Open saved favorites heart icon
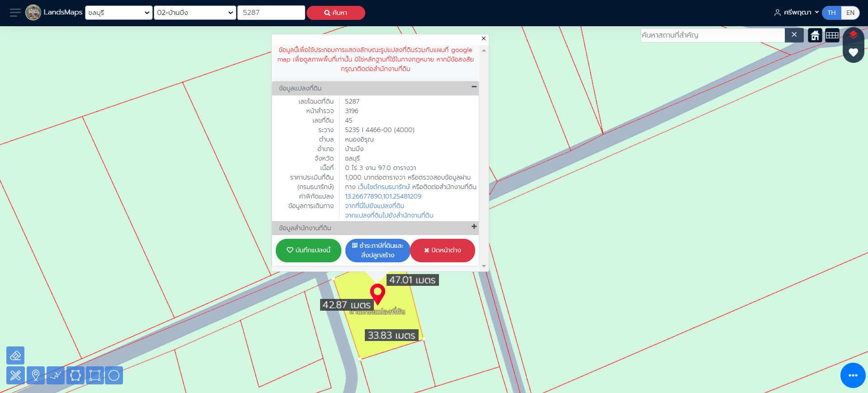 pos(853,52)
